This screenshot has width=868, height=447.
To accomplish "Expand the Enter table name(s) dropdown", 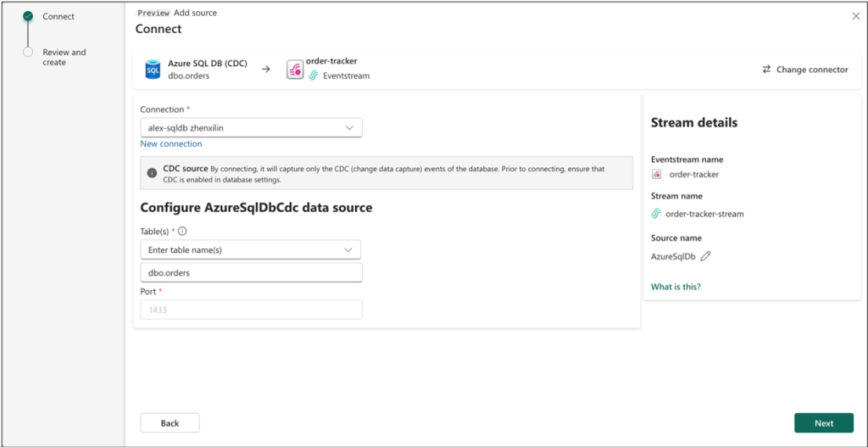I will click(x=251, y=250).
